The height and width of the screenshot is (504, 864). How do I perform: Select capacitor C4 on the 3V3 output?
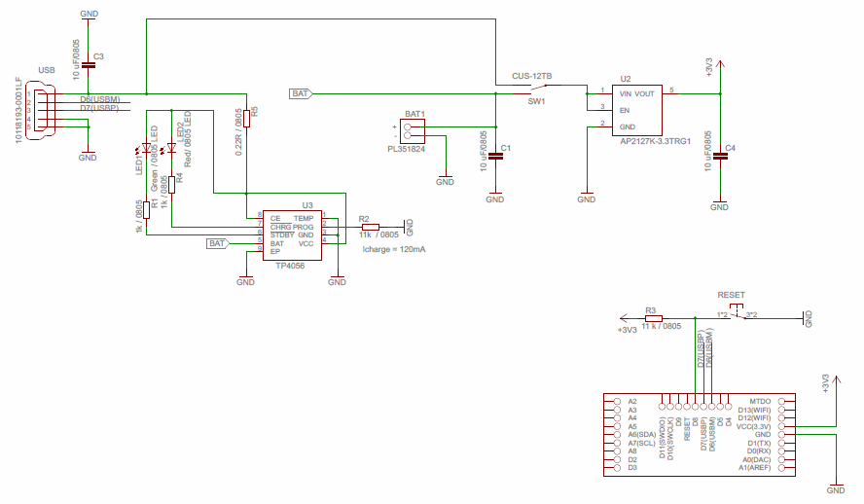(x=720, y=154)
